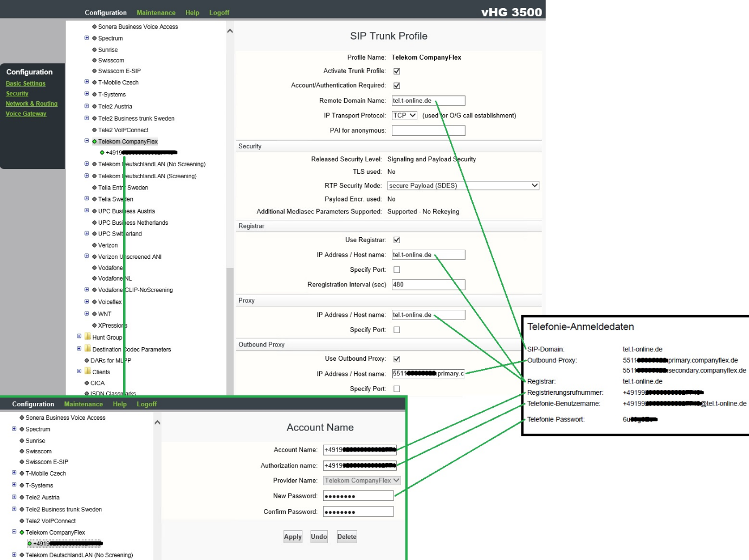Click the Outbound Proxy host name field
Viewport: 749px width, 560px height.
tap(428, 374)
